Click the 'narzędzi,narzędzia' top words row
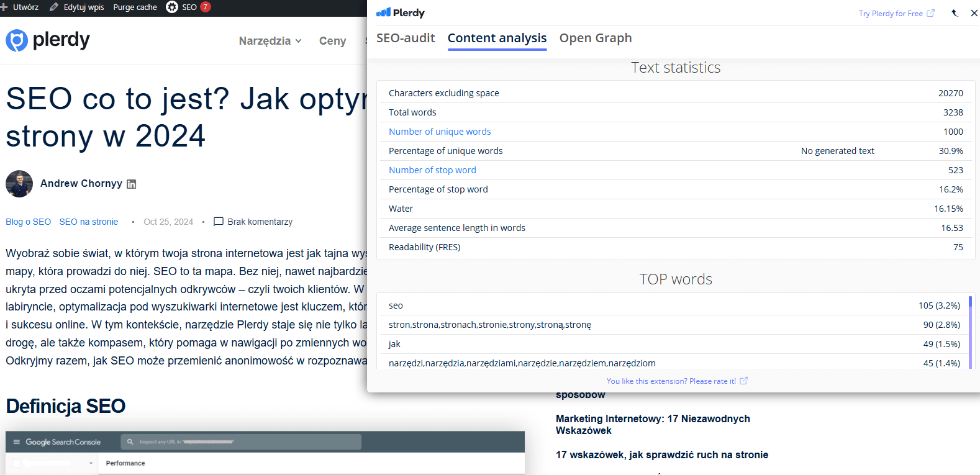 coord(674,363)
